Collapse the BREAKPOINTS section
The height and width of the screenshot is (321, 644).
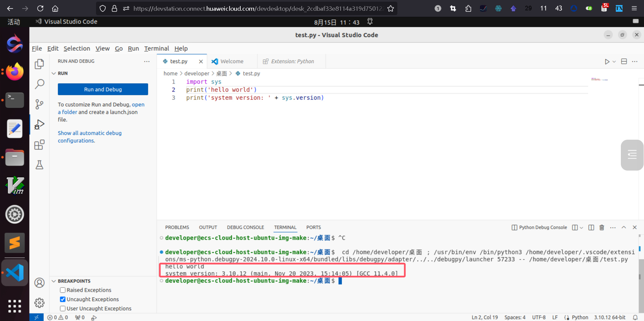(54, 281)
